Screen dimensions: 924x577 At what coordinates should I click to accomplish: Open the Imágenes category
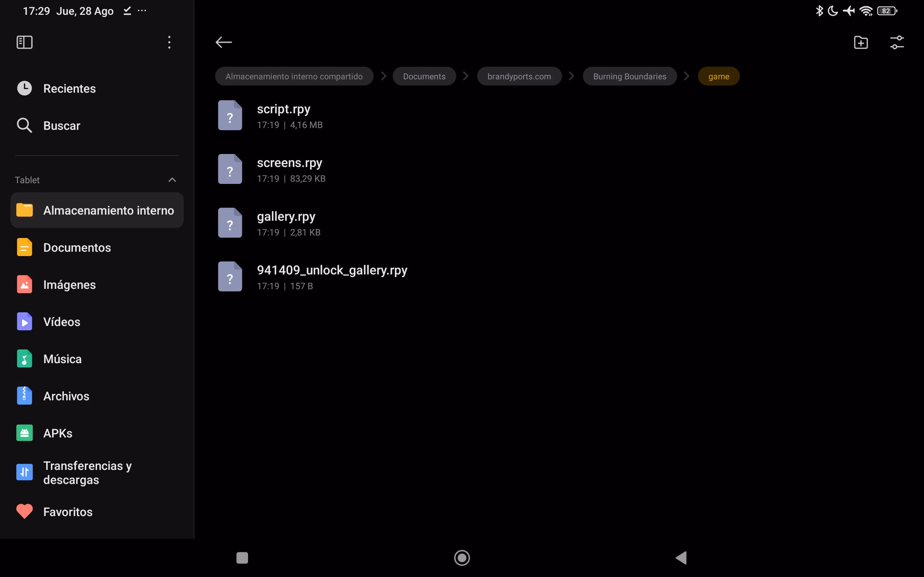69,285
